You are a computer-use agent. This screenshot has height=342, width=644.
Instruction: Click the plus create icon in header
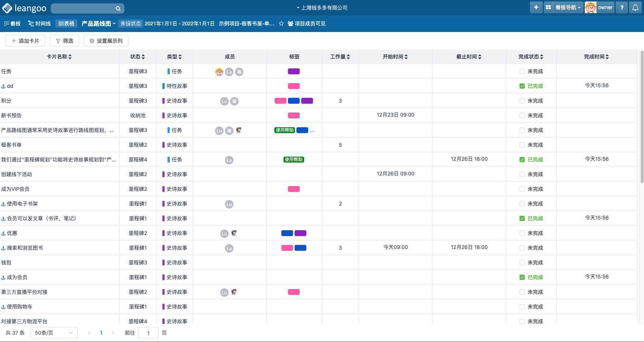click(x=536, y=7)
